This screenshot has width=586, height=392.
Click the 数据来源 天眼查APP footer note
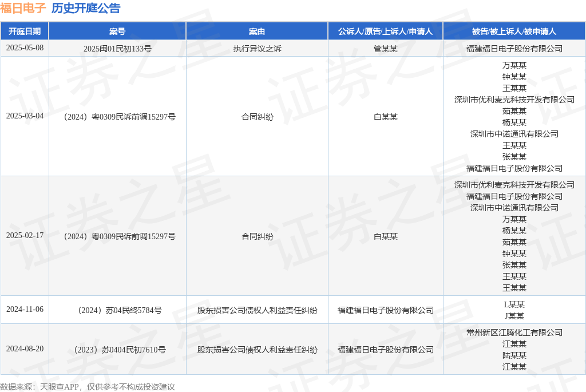88,387
